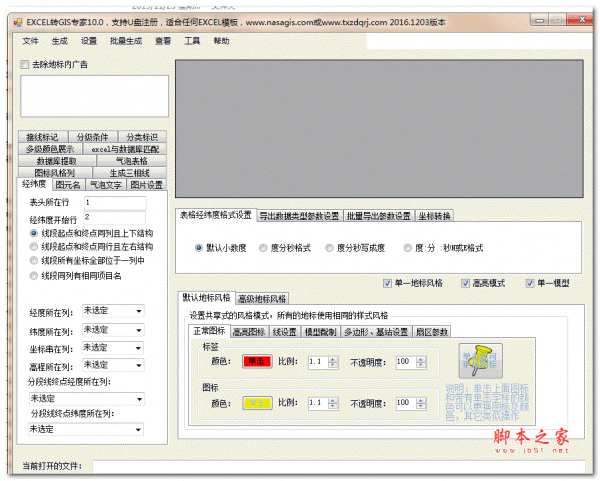Image resolution: width=600 pixels, height=481 pixels.
Task: Open the 模型控制 tab
Action: pos(321,332)
